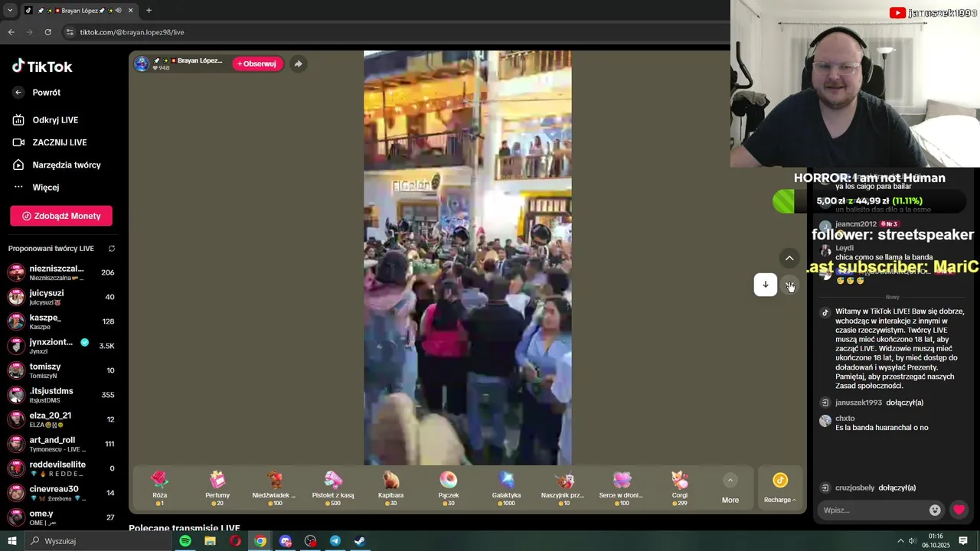Select the Galaktyka gift

coord(506,487)
